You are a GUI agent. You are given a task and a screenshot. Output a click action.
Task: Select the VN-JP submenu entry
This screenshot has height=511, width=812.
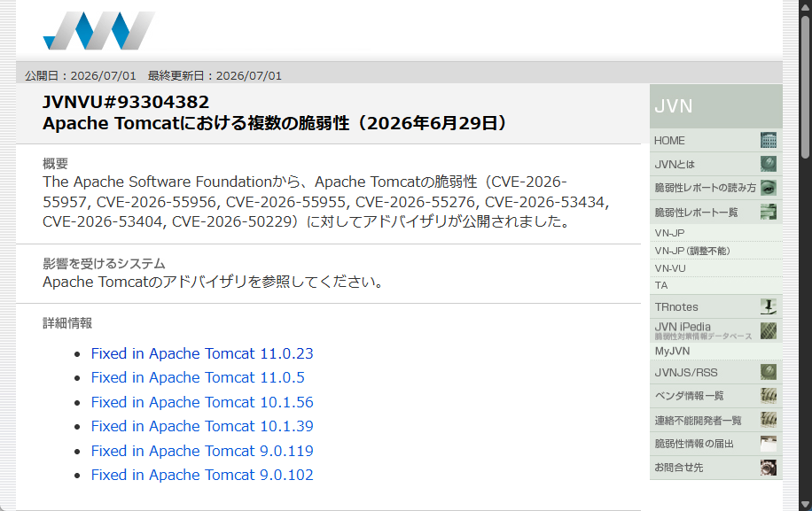click(715, 233)
